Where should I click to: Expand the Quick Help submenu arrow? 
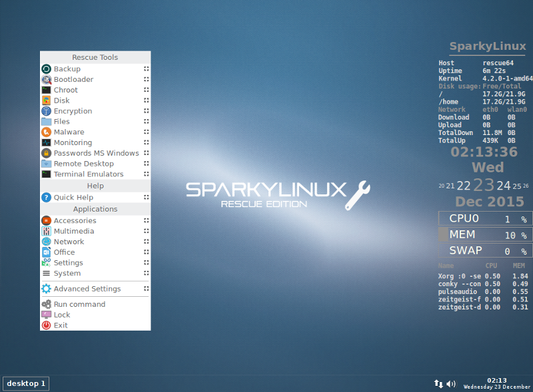[146, 198]
